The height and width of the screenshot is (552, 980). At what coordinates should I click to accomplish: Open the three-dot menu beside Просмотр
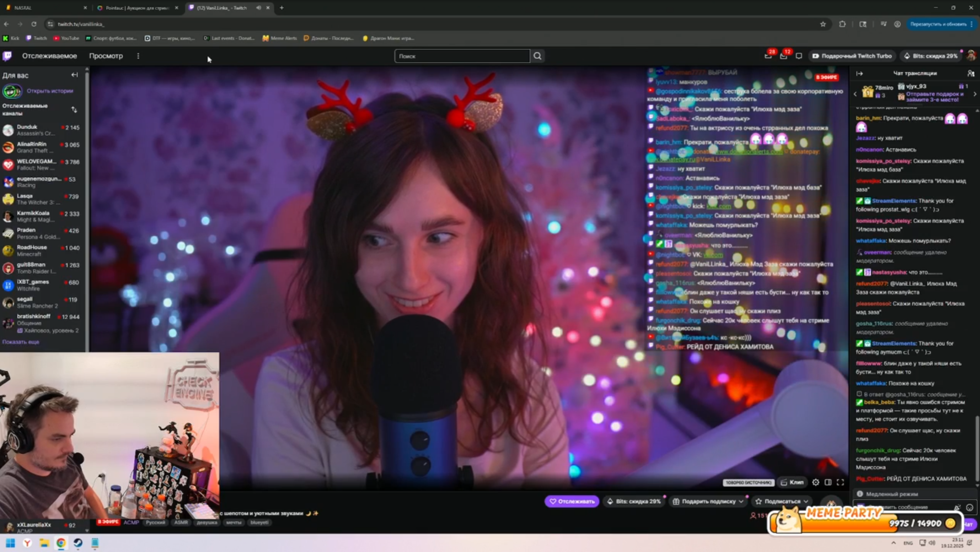pyautogui.click(x=138, y=56)
